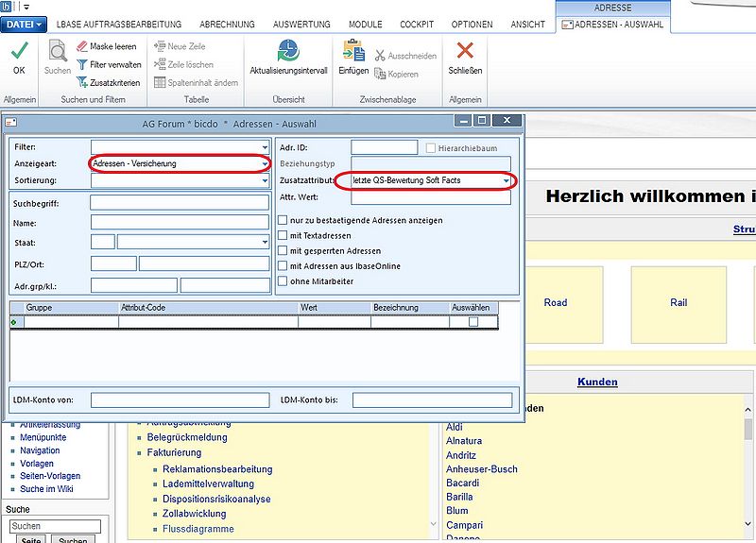This screenshot has height=543, width=756.
Task: Click the Kopieren pages icon
Action: click(x=380, y=74)
